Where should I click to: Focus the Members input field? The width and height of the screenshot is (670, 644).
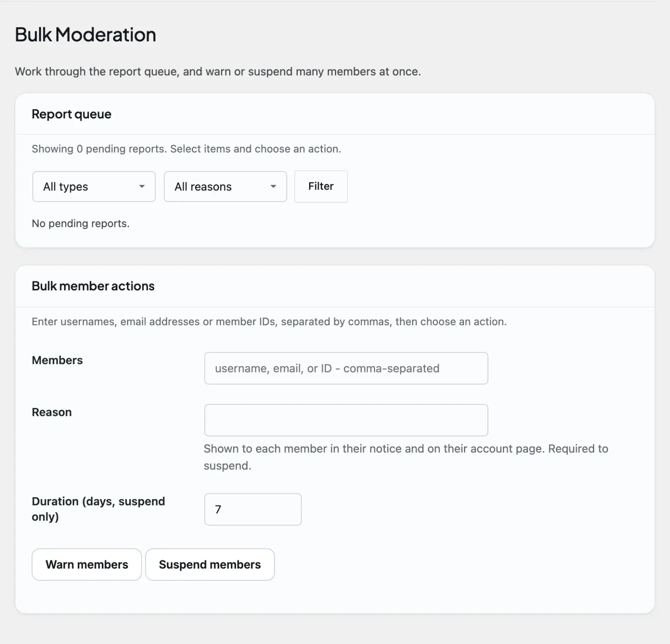[346, 368]
